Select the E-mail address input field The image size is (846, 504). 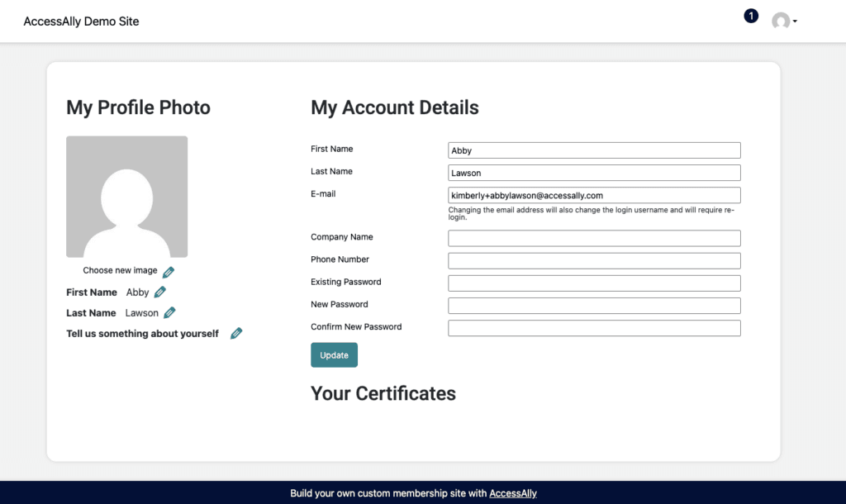[594, 195]
